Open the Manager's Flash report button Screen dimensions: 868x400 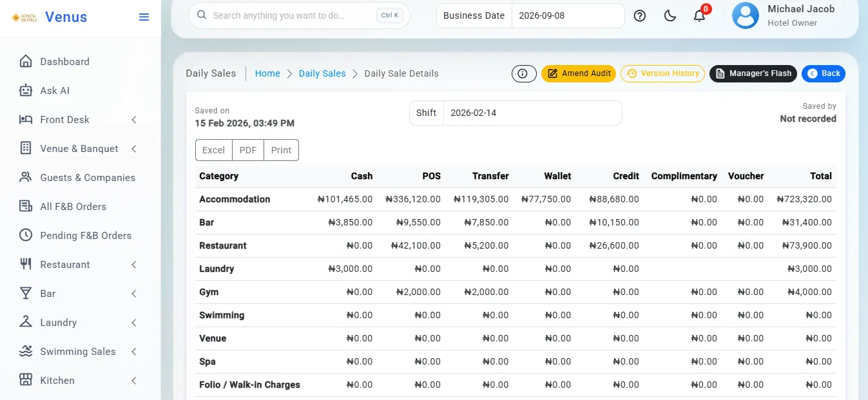point(753,73)
